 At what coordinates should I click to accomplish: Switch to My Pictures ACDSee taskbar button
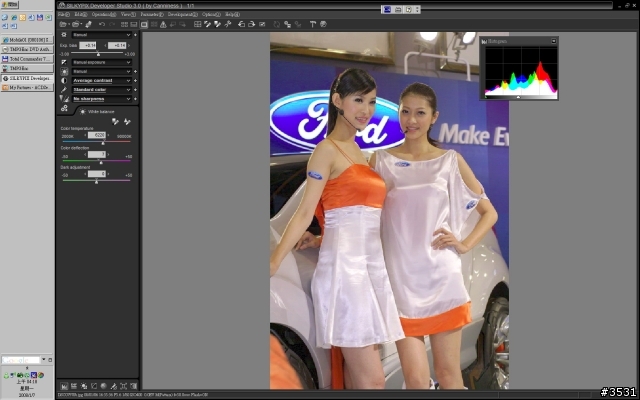[27, 88]
